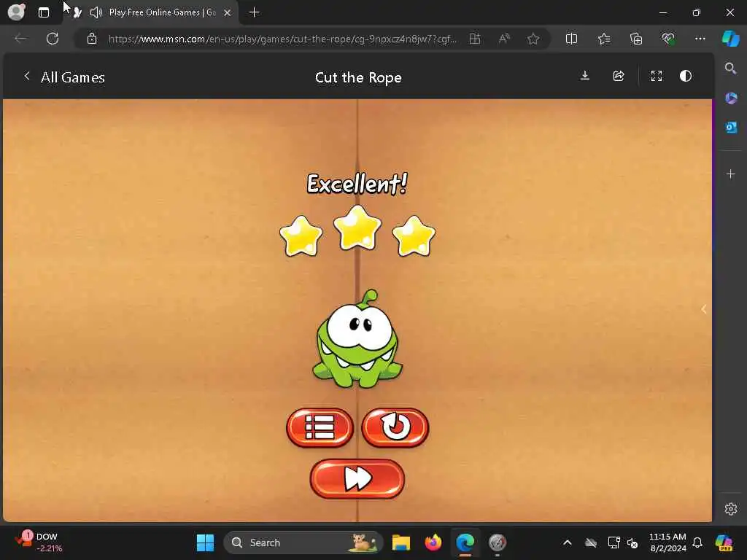Open Microsoft 365 sidebar app
Screen dimensions: 747x560
[x=731, y=98]
